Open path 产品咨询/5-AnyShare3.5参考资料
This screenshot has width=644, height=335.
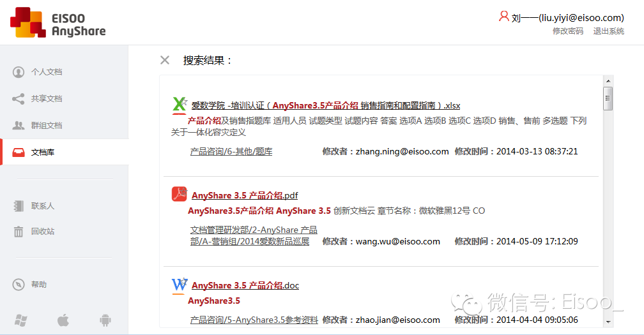point(254,320)
